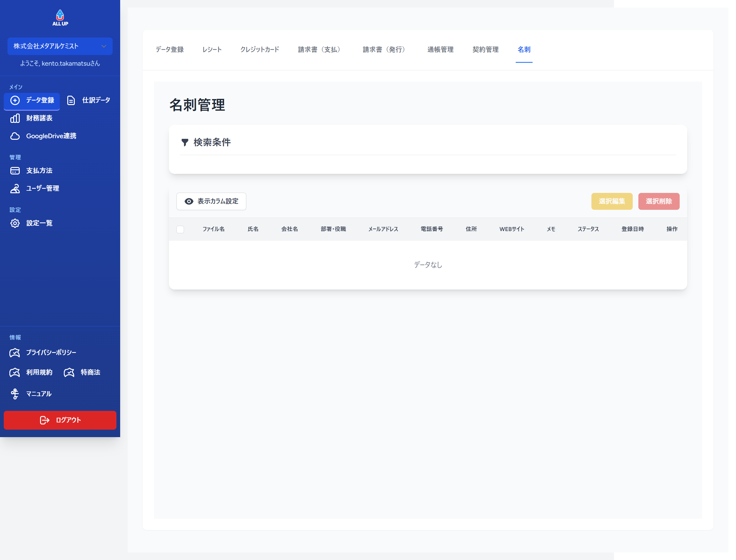Click the マニュアル signpost icon

click(x=15, y=394)
